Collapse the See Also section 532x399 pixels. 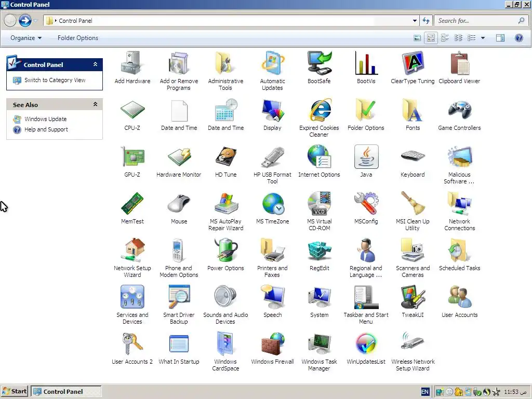point(96,104)
